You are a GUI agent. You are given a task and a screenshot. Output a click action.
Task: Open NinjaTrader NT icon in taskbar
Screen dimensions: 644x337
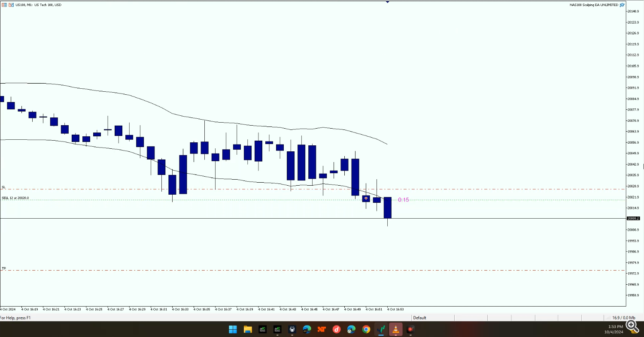(322, 329)
